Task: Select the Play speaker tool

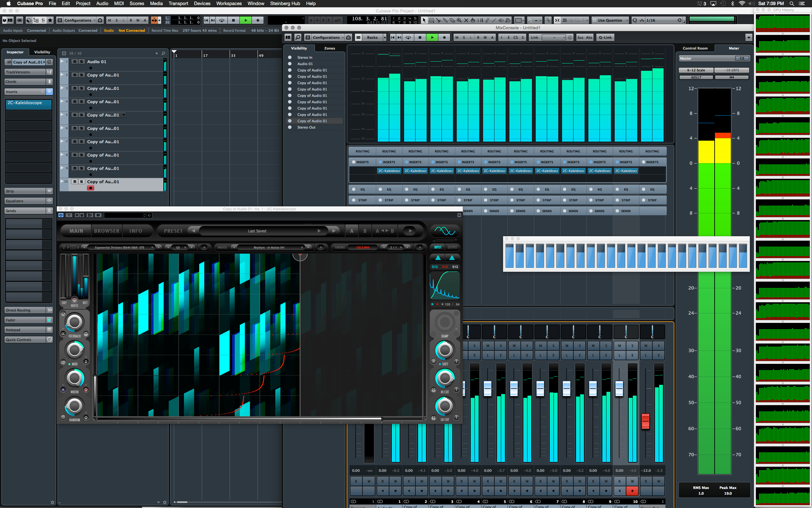Action: click(501, 20)
